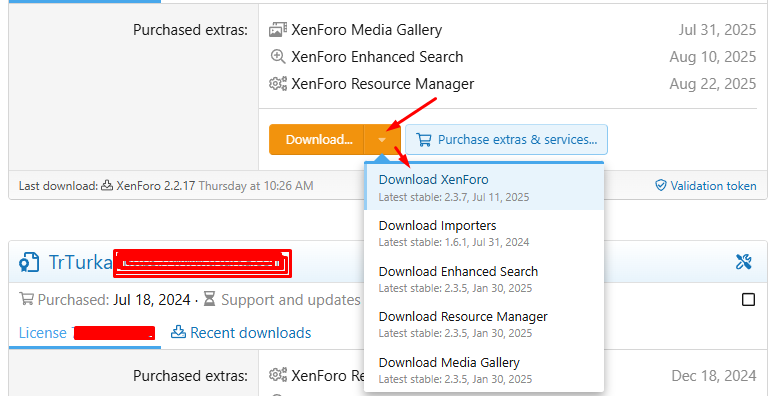Select Download Media Gallery menu entry

coord(484,370)
